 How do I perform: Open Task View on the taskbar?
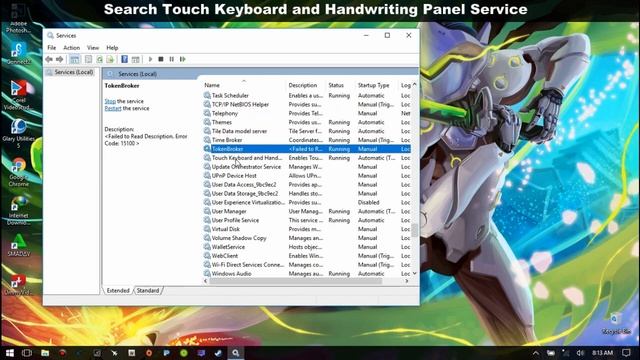[x=27, y=353]
